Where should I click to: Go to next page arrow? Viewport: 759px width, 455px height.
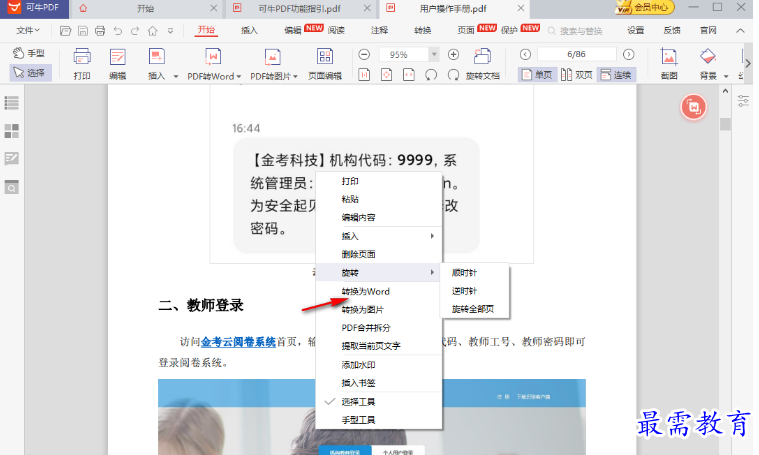pyautogui.click(x=628, y=54)
